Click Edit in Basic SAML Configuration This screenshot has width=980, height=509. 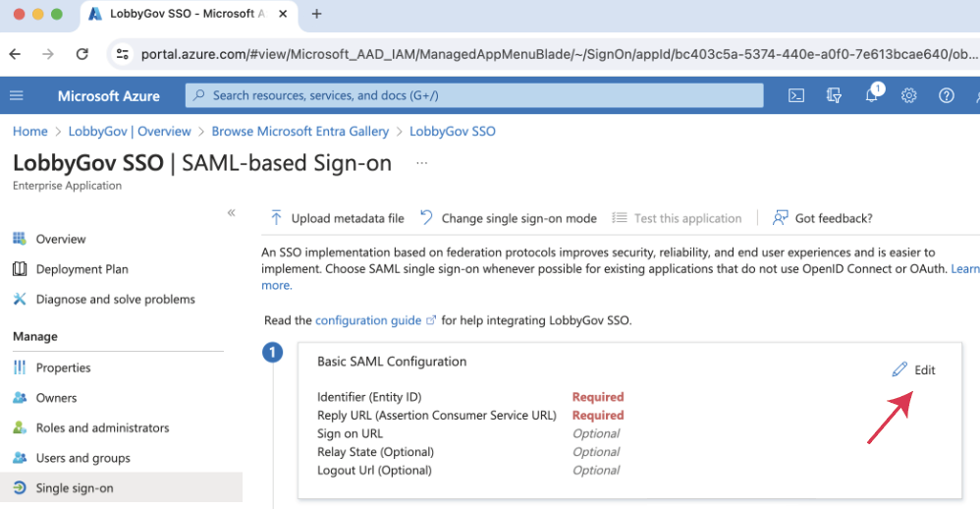click(x=913, y=369)
